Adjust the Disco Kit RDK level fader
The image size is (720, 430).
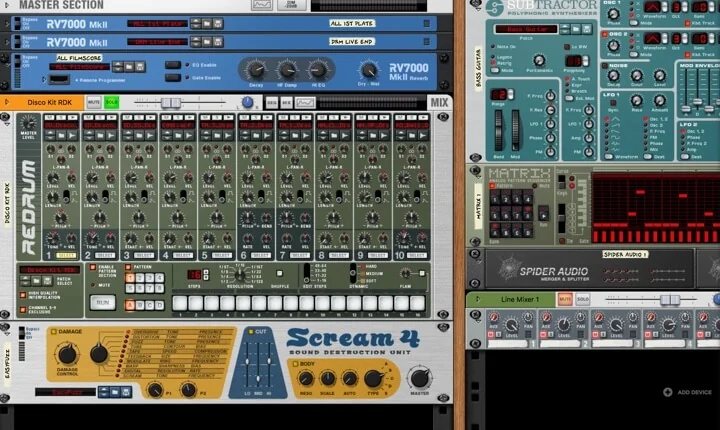pos(171,102)
